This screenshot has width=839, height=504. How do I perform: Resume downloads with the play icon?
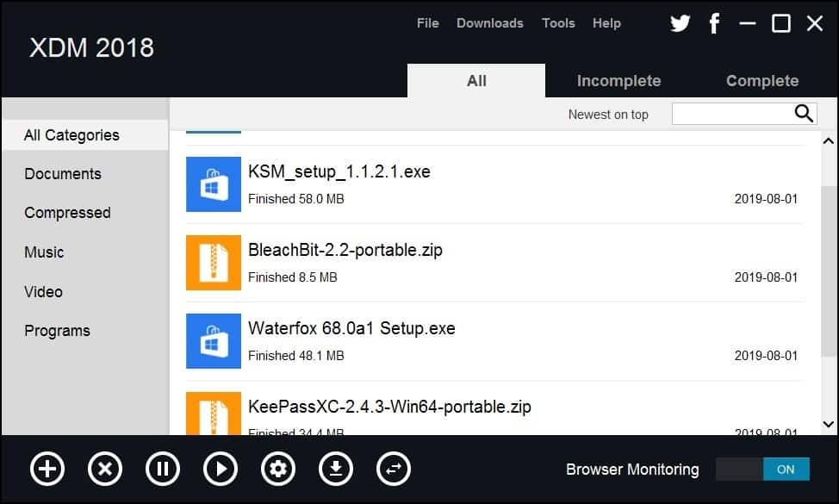click(x=221, y=469)
